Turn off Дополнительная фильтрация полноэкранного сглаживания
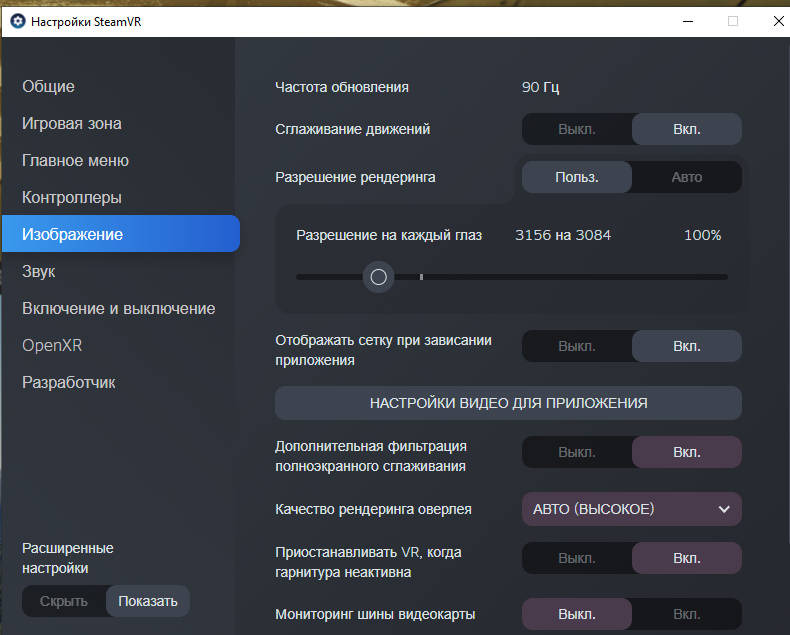This screenshot has width=790, height=635. click(577, 452)
